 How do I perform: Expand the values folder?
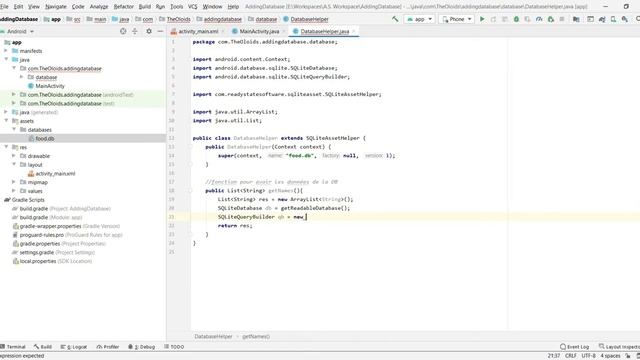14,191
